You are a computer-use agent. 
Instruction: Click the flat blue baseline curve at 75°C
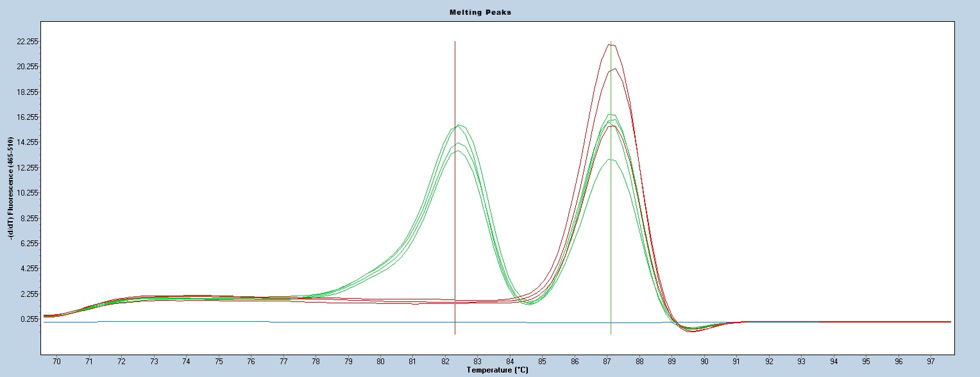pyautogui.click(x=219, y=321)
